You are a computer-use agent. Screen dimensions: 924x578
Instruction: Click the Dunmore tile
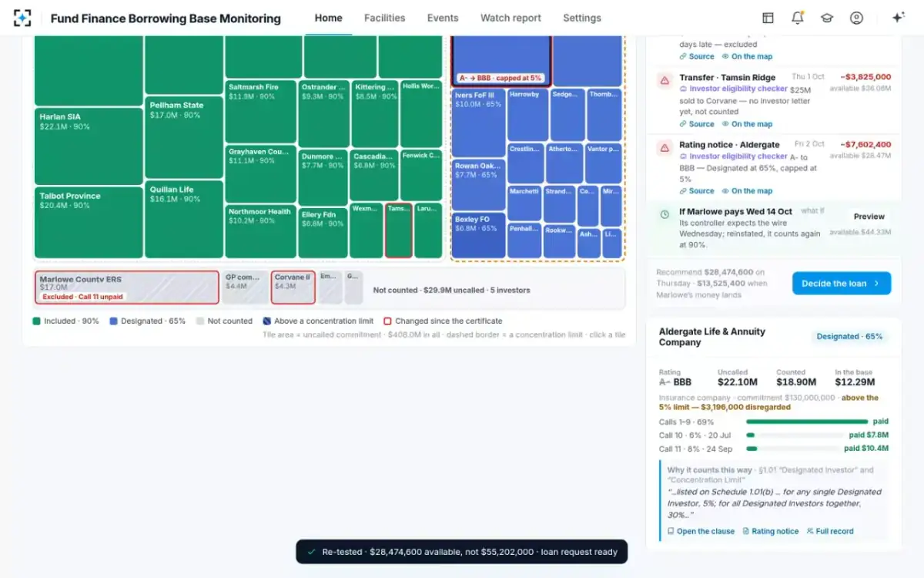pos(323,177)
